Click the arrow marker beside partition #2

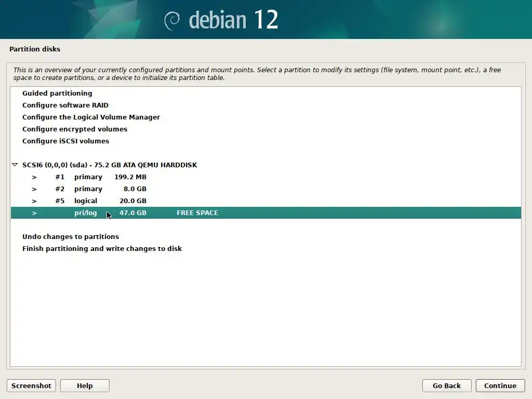click(34, 189)
